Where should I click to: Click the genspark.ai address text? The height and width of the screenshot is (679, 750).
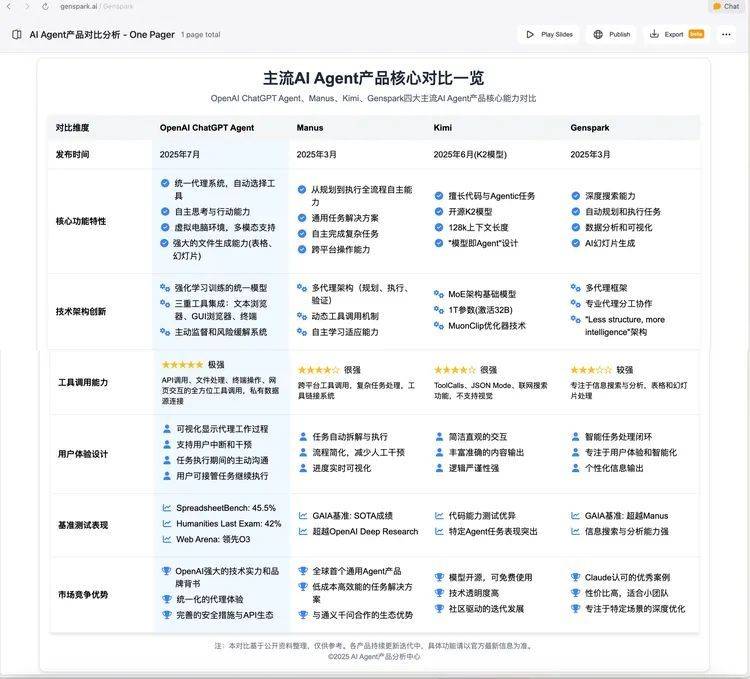(78, 6)
